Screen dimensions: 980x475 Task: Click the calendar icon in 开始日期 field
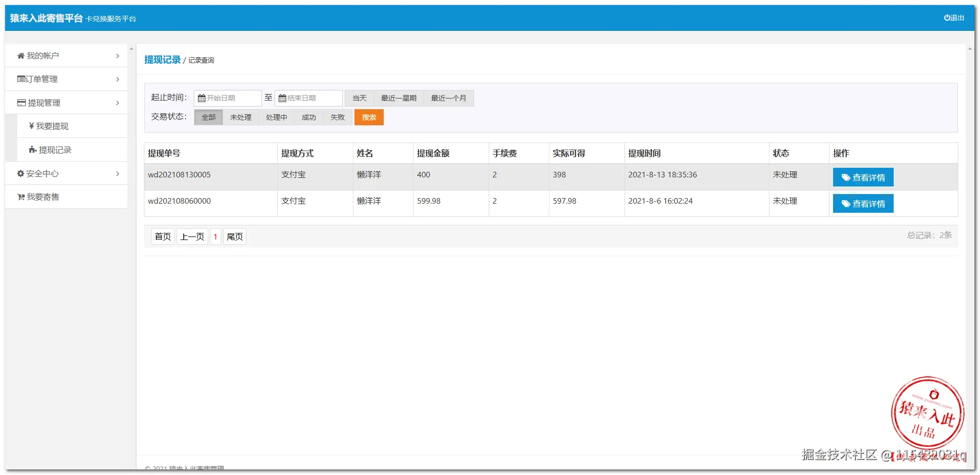[201, 98]
